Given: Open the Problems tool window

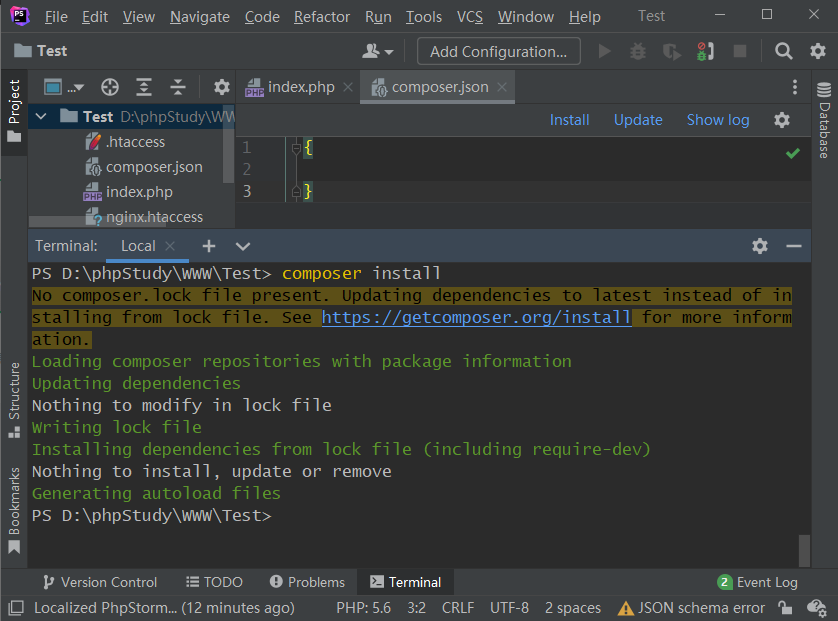Looking at the screenshot, I should [307, 583].
